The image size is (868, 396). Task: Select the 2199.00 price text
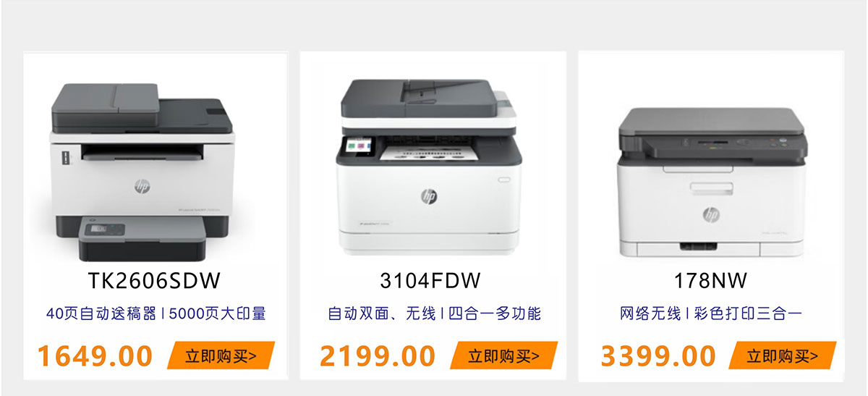coord(378,356)
